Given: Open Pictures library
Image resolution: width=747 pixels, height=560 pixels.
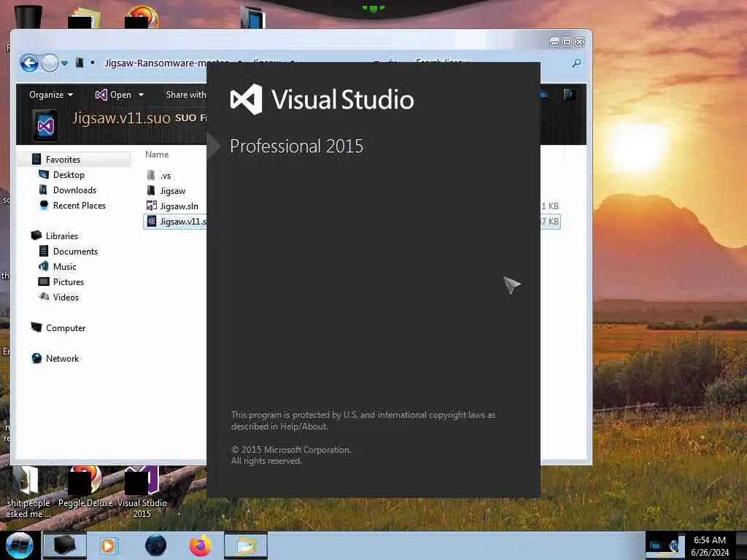Looking at the screenshot, I should pyautogui.click(x=69, y=281).
